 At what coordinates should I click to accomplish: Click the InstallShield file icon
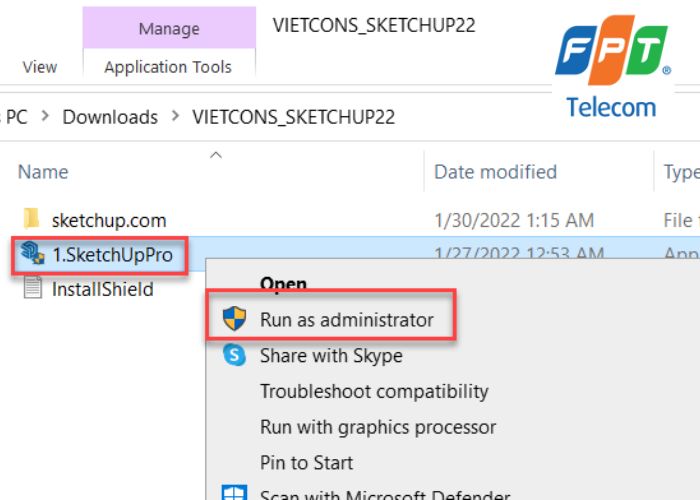[x=32, y=289]
